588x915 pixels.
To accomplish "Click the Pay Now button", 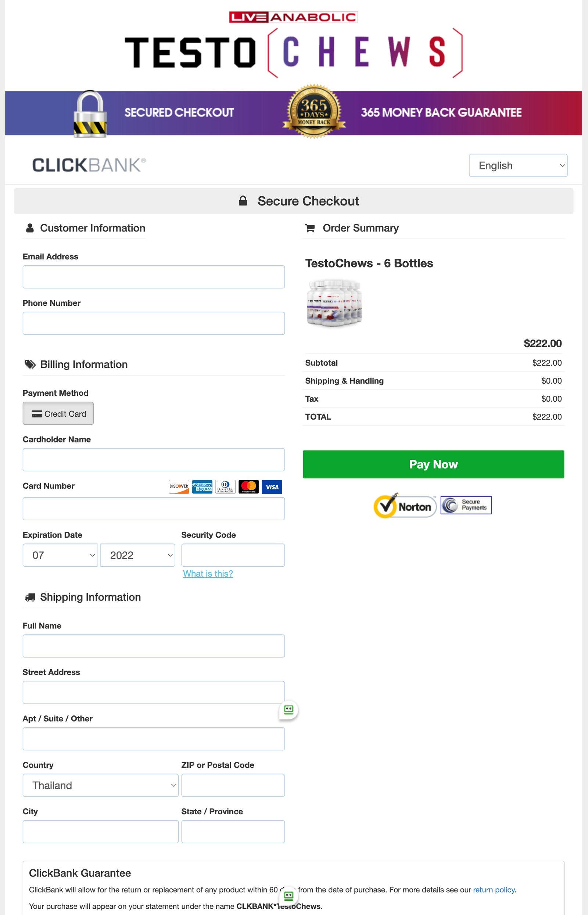I will tap(433, 464).
